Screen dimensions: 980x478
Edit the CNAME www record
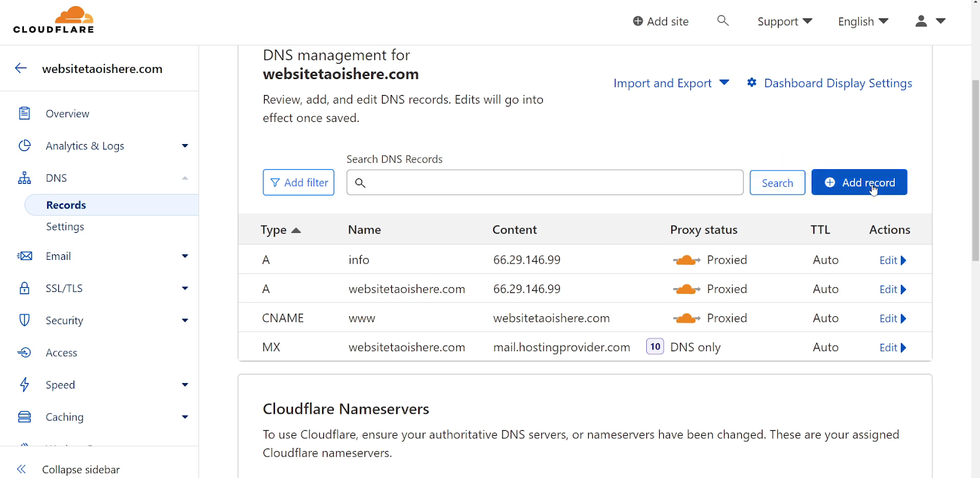[x=892, y=318]
